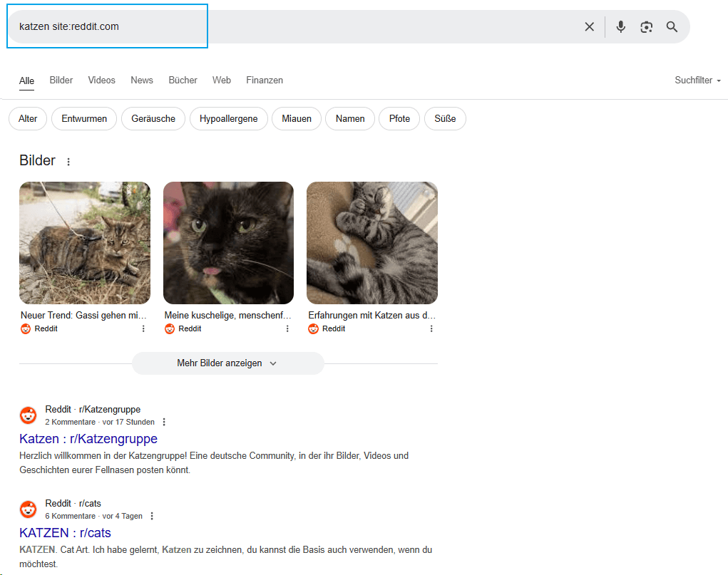Click '6 Kommentare · vor 4 Tagen' text
Image resolution: width=728 pixels, height=575 pixels.
tap(94, 516)
